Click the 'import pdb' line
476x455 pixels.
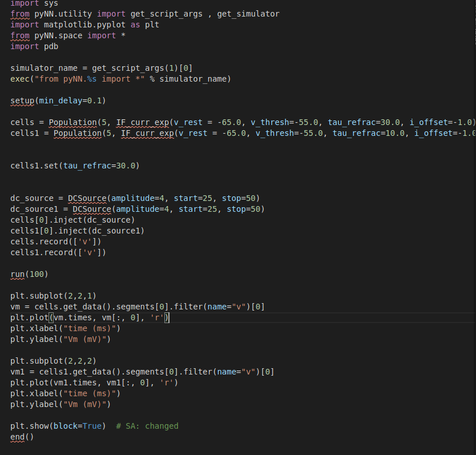pyautogui.click(x=34, y=46)
